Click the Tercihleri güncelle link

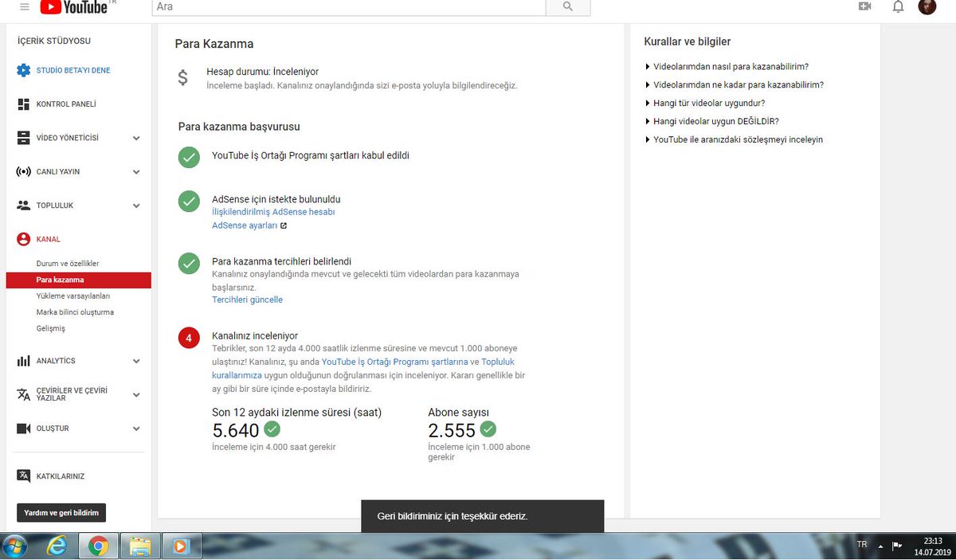tap(247, 300)
